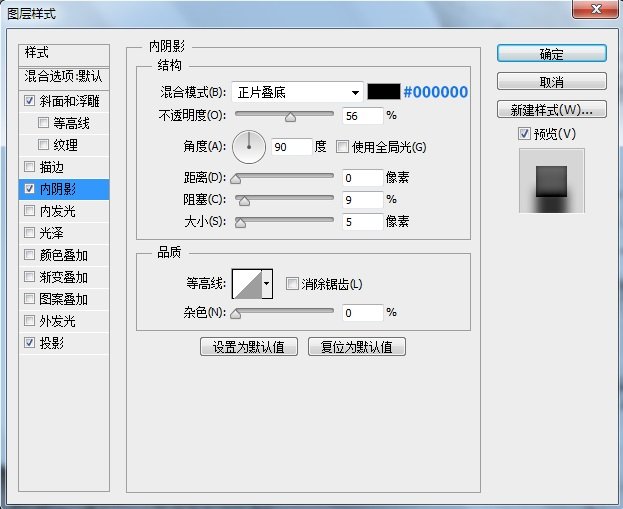Click the 杂色 slider handle

click(236, 314)
